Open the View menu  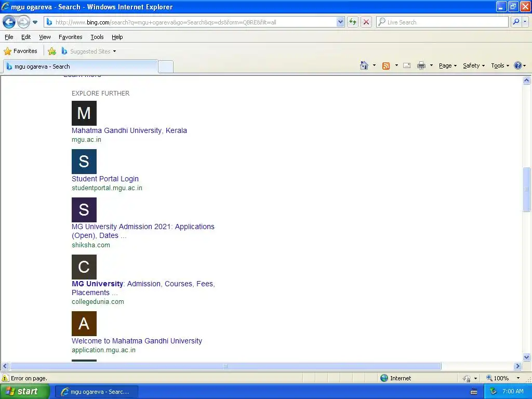[x=45, y=37]
